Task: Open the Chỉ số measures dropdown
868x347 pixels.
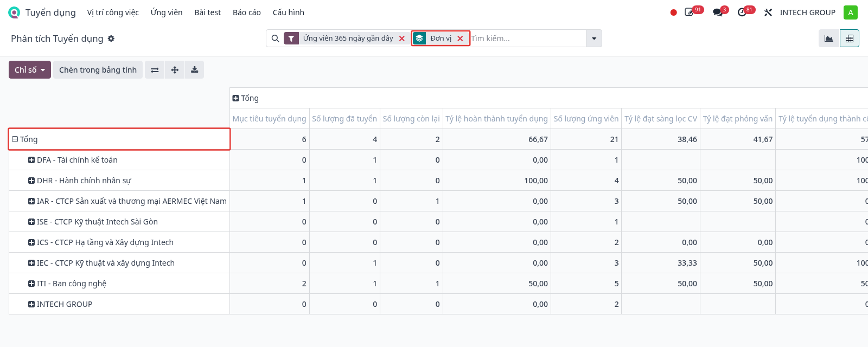Action: tap(30, 70)
